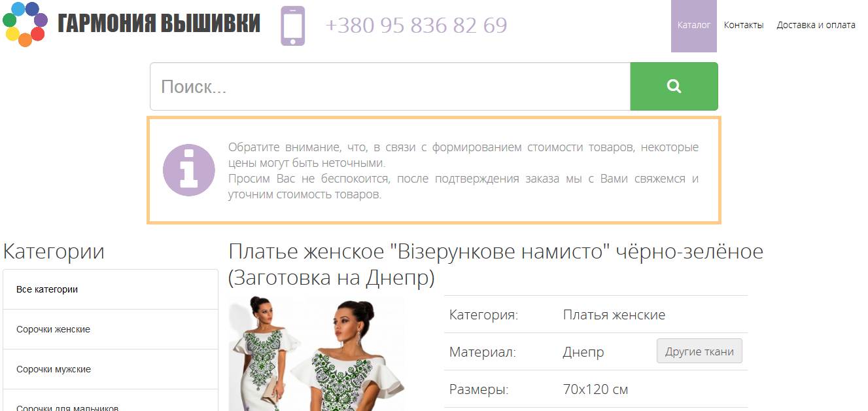868x411 pixels.
Task: Click the Гармония Вышивки site title
Action: (159, 24)
